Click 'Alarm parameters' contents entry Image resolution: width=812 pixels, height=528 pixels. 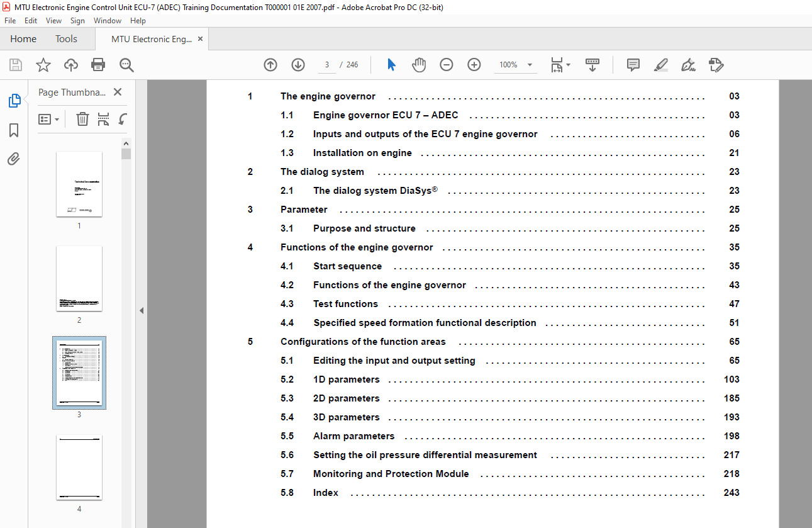[354, 436]
